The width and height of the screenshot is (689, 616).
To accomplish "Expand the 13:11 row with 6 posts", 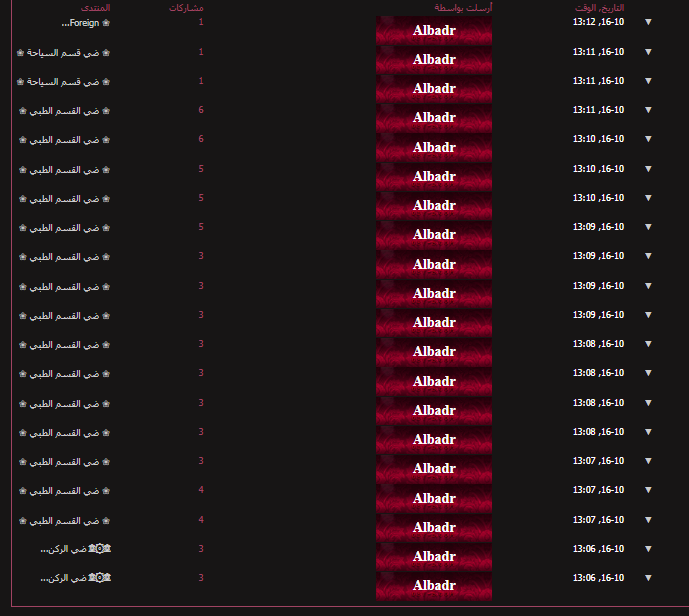I will click(x=648, y=110).
